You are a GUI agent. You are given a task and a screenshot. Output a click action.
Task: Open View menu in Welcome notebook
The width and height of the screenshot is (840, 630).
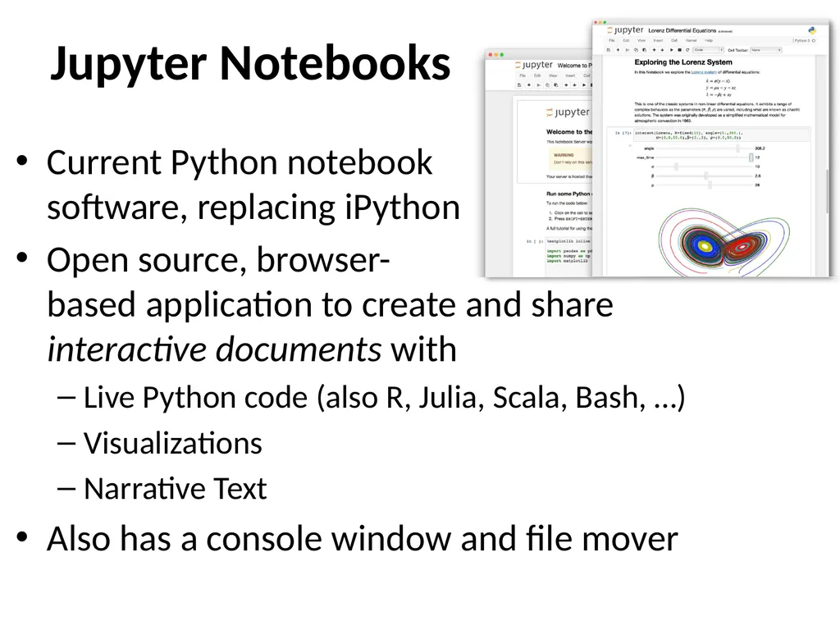click(553, 75)
